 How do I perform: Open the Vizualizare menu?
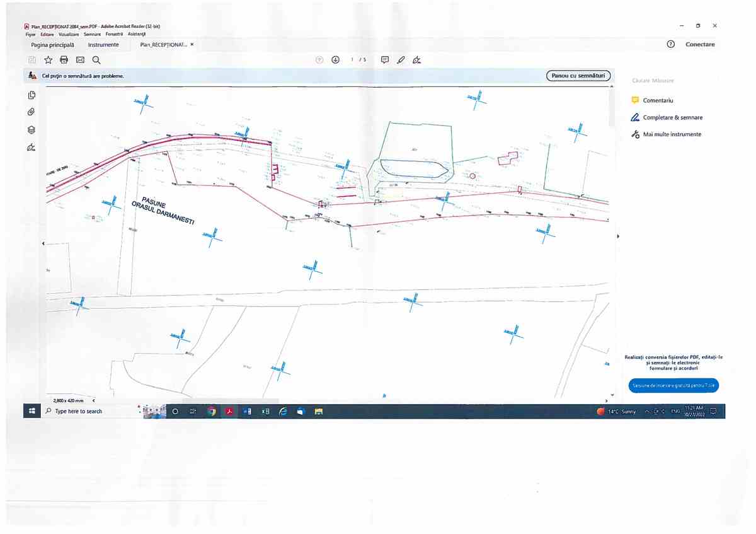tap(69, 34)
